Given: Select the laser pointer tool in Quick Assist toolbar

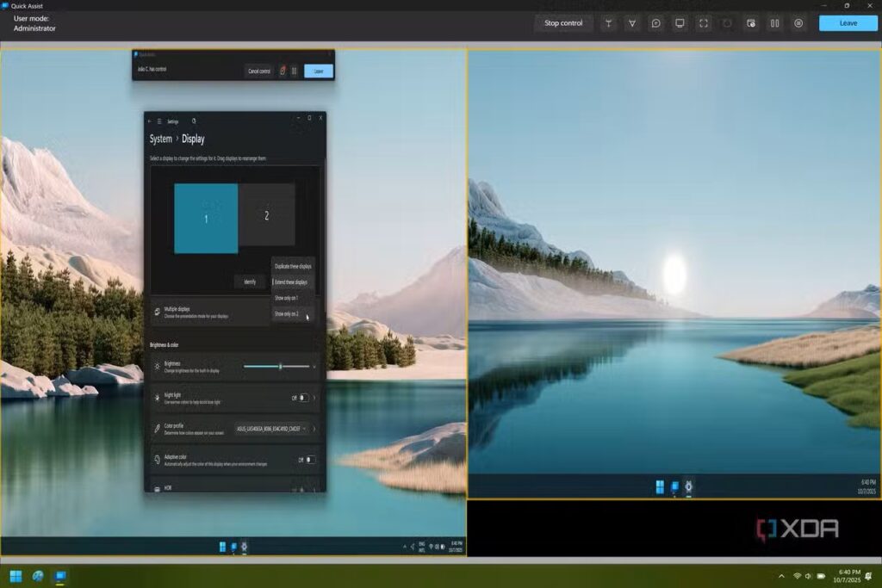Looking at the screenshot, I should 608,23.
